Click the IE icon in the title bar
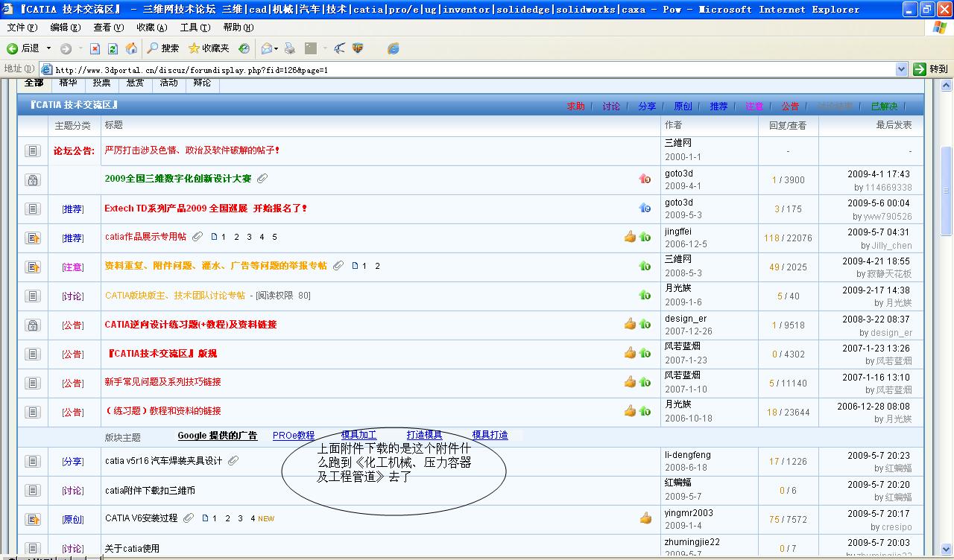The height and width of the screenshot is (560, 954). coord(8,9)
